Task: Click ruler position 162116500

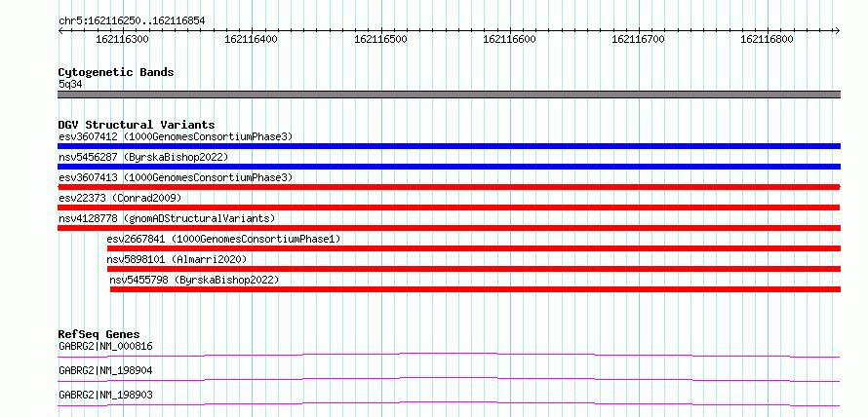Action: [381, 39]
